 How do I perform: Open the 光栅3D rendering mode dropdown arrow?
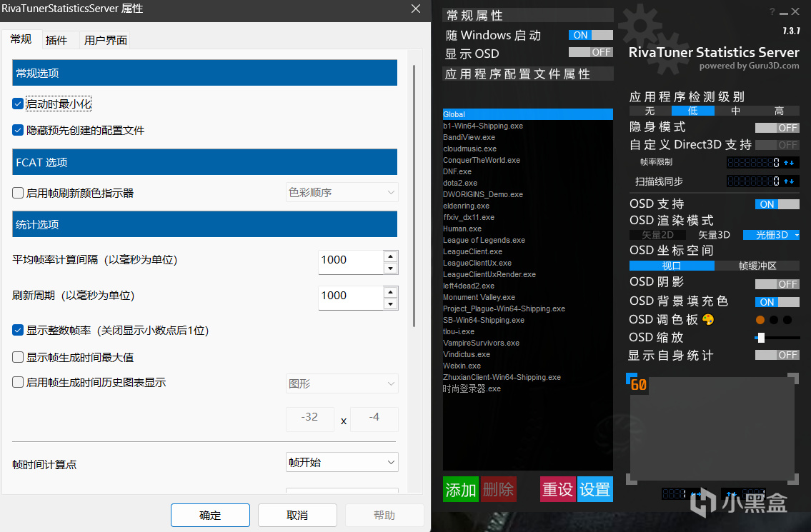point(797,235)
